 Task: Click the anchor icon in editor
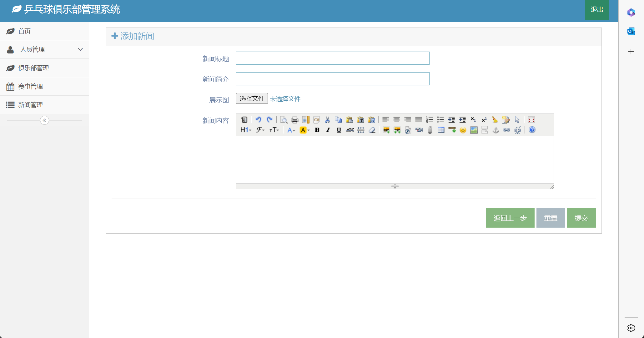(x=496, y=130)
